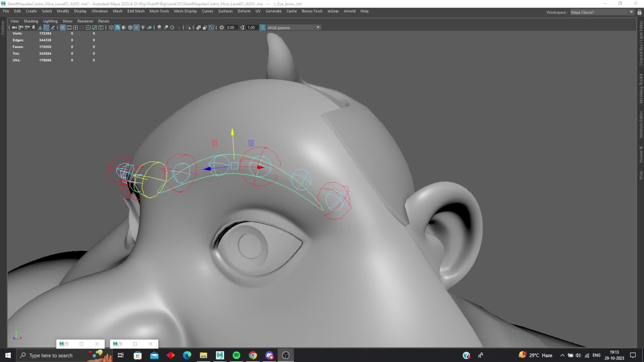Image resolution: width=644 pixels, height=362 pixels.
Task: Open the Render view icon in the toolbar
Action: tap(211, 27)
